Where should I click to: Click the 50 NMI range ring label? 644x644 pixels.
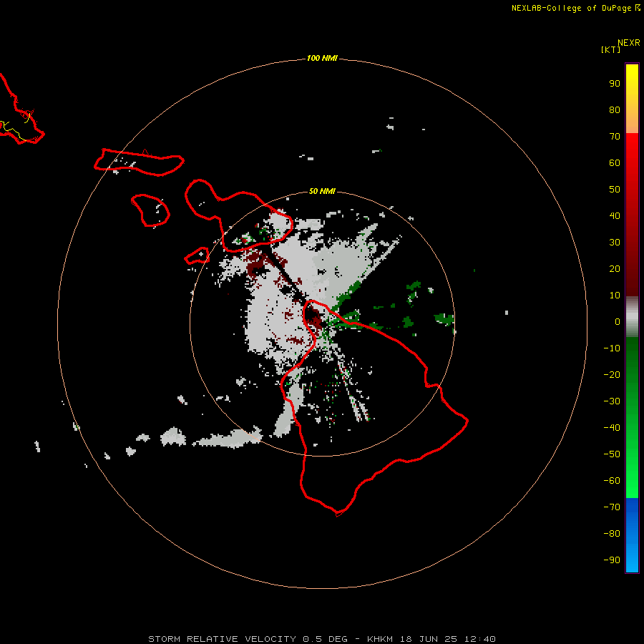click(x=322, y=191)
